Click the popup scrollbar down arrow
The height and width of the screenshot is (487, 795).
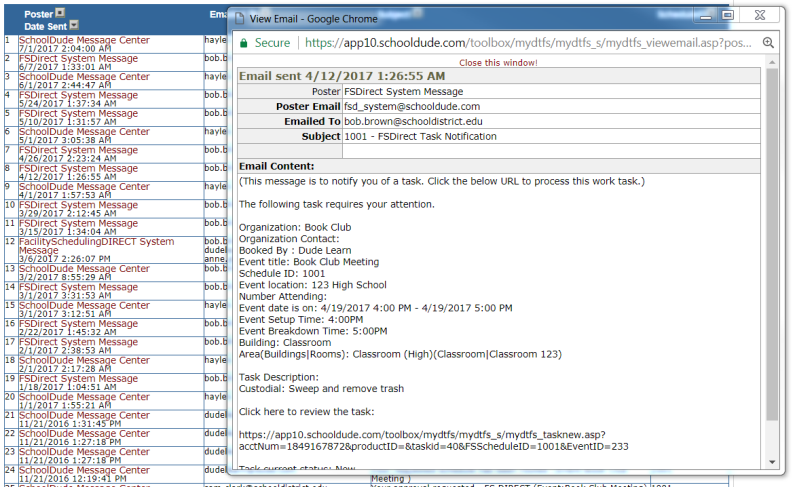(x=772, y=462)
